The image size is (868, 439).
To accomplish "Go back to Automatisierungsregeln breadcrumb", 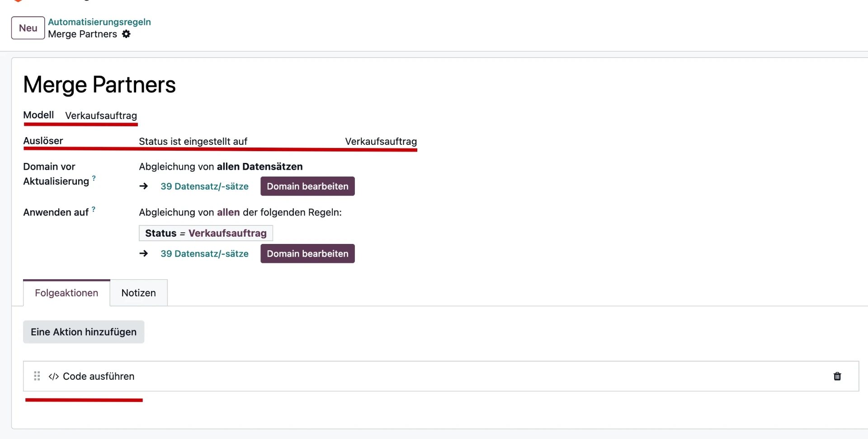I will point(99,22).
